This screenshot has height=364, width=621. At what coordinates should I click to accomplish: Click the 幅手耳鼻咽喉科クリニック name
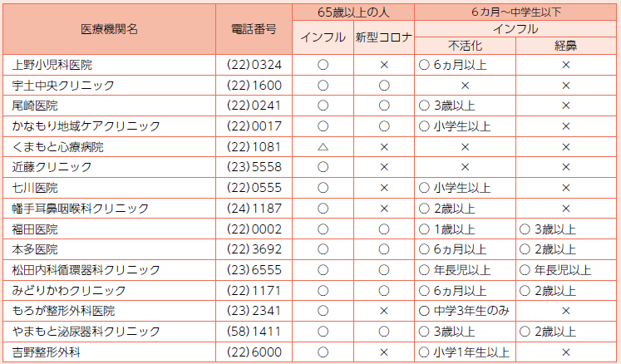81,209
